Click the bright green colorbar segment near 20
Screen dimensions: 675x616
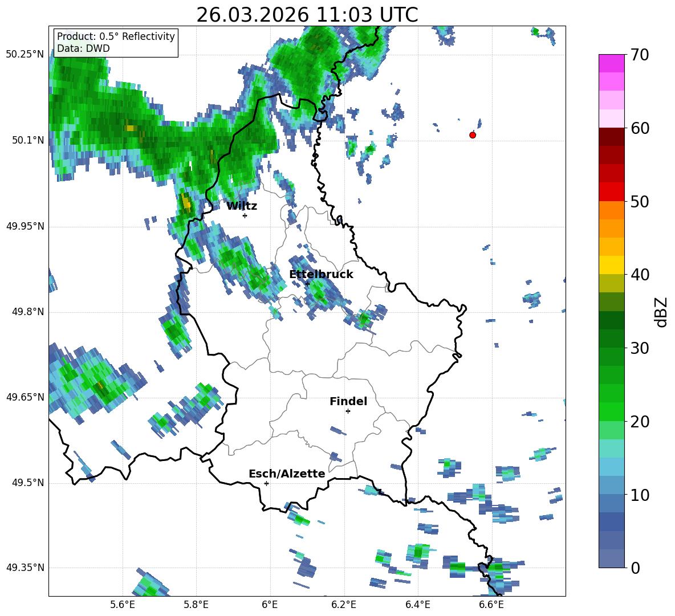611,411
